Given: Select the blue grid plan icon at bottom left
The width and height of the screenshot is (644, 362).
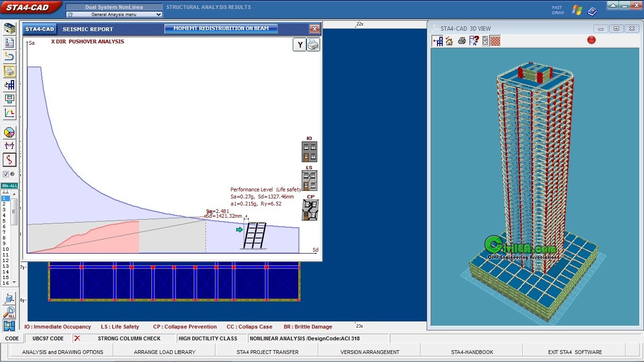Looking at the screenshot, I should pyautogui.click(x=9, y=326).
